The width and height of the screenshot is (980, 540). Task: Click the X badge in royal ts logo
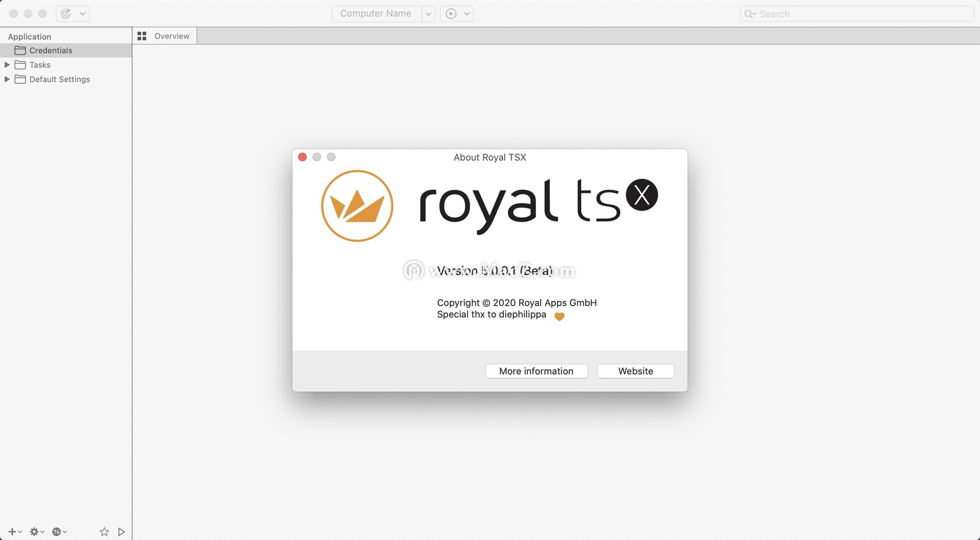click(642, 195)
